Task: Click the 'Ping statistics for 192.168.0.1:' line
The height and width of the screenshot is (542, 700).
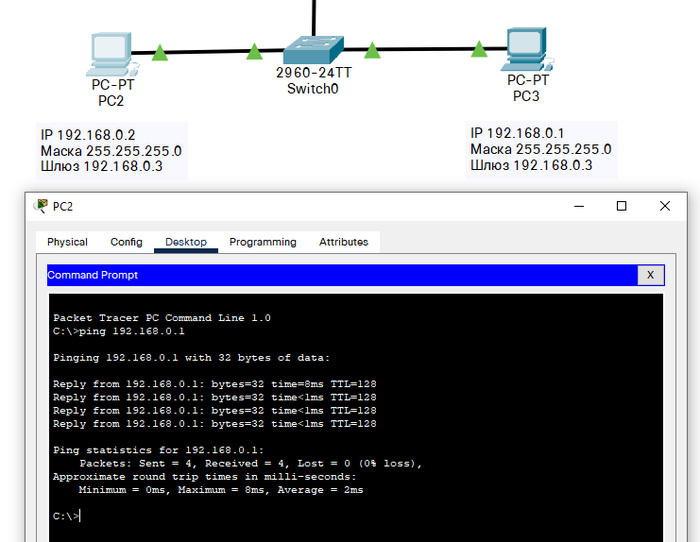Action: (x=158, y=450)
